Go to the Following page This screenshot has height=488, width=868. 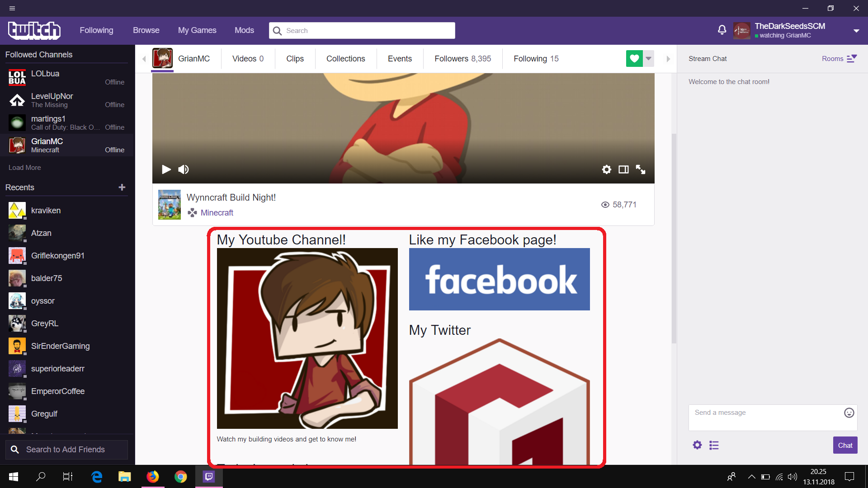click(96, 30)
